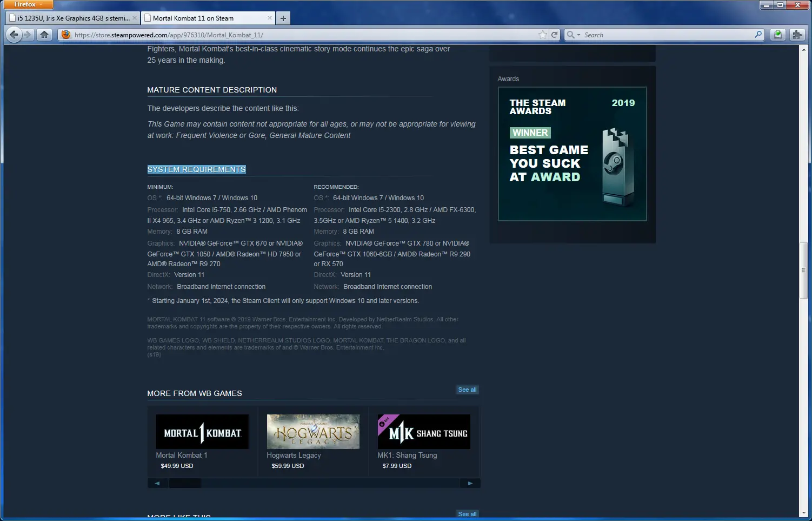Submit search using the magnifier go icon

coord(758,35)
